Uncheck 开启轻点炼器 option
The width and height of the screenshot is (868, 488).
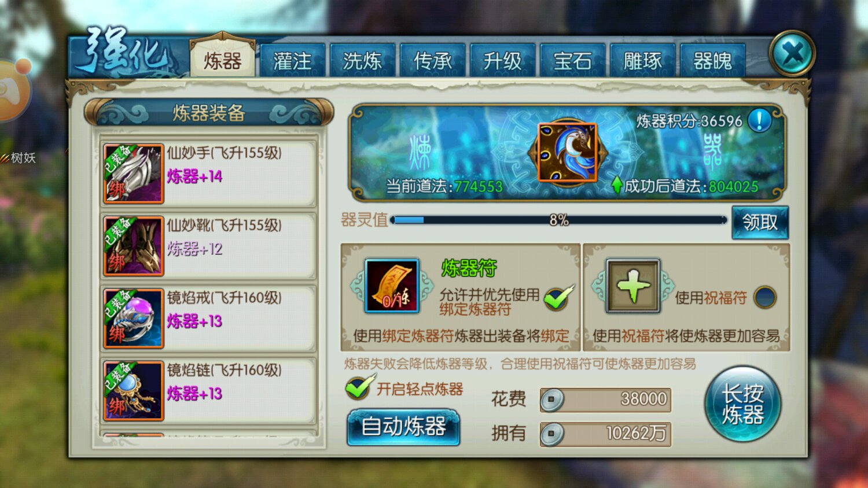tap(359, 388)
